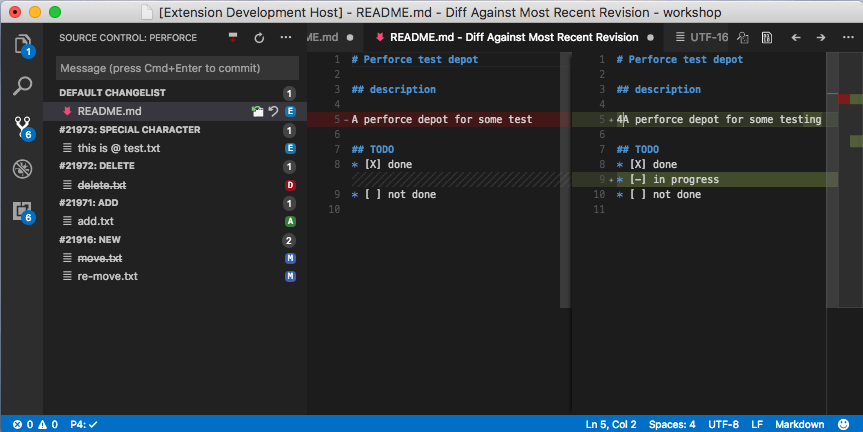Screen dimensions: 863x432
Task: Click the open file icon in the editor toolbar
Action: [x=767, y=37]
